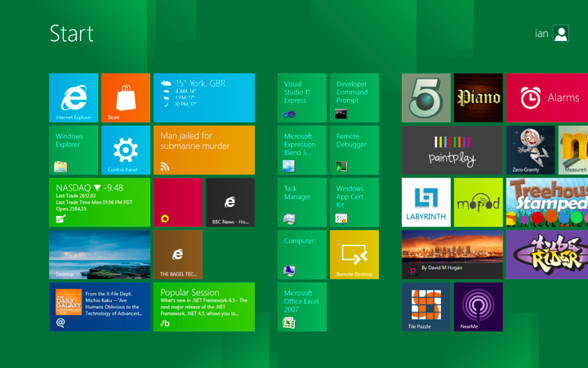
Task: Launch Microsoft Office Excel 2007 tile
Action: [x=302, y=307]
